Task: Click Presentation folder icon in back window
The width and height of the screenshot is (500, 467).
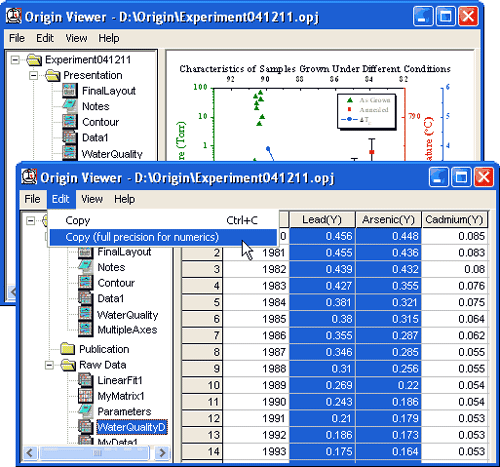Action: (53, 75)
